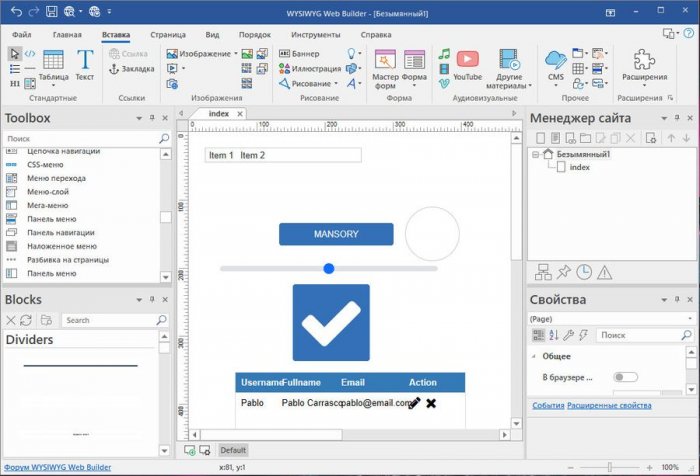Collapse the Общее properties section
This screenshot has width=700, height=476.
[533, 356]
